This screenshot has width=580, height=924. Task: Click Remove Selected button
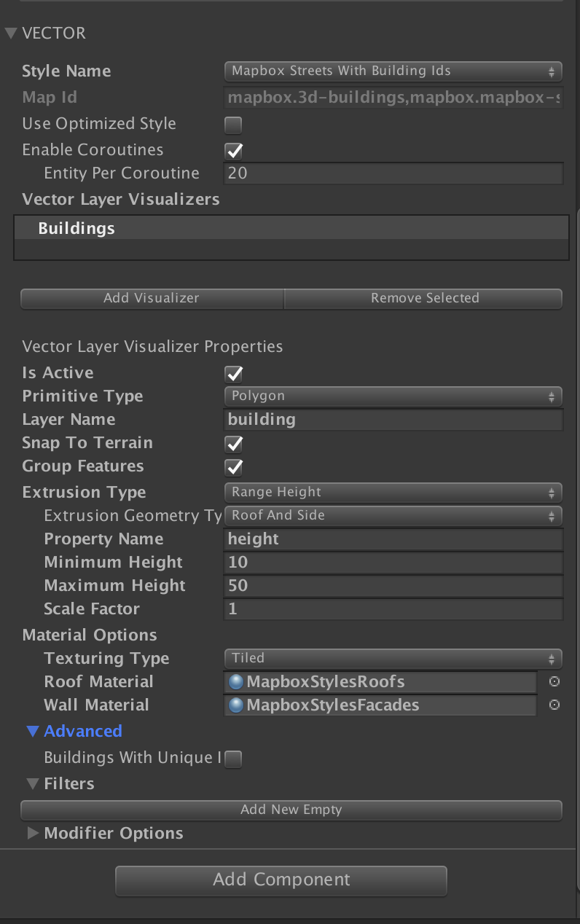point(423,298)
